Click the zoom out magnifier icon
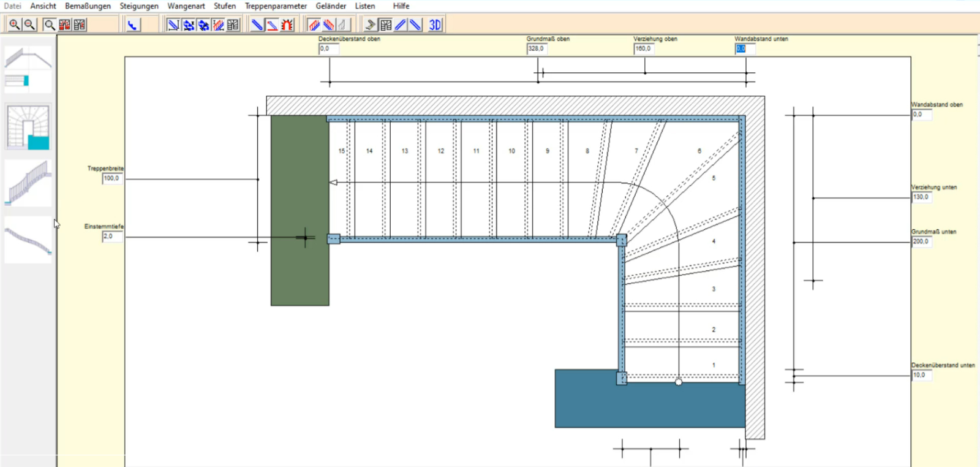This screenshot has width=980, height=467. 29,25
